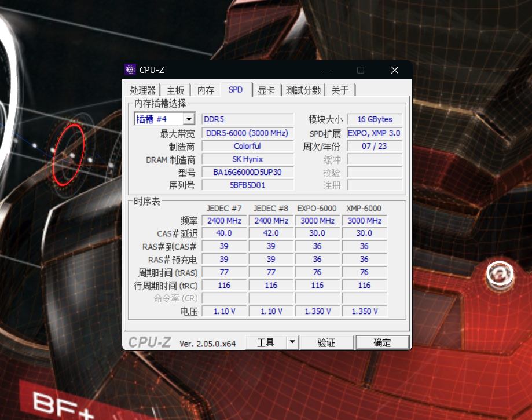The width and height of the screenshot is (532, 420).
Task: Select the SPD tab
Action: point(236,90)
